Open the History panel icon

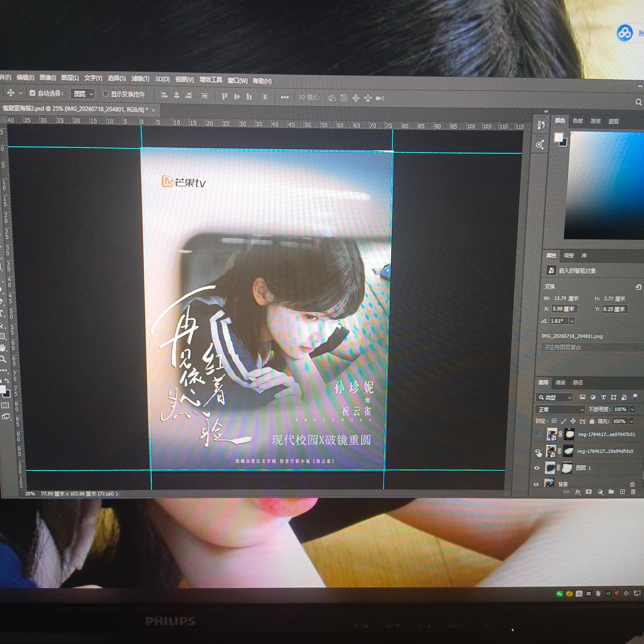[x=541, y=125]
